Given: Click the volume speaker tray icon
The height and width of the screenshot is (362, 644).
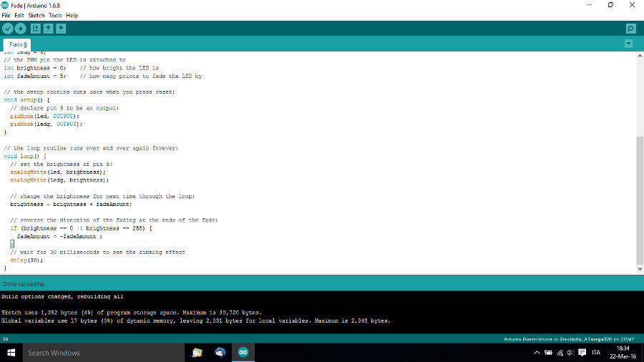Looking at the screenshot, I should (570, 353).
